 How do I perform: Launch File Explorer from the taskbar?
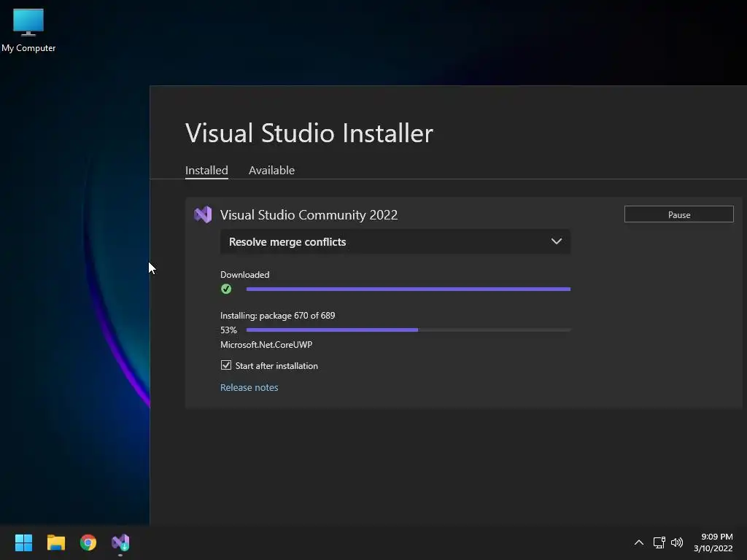pyautogui.click(x=55, y=542)
